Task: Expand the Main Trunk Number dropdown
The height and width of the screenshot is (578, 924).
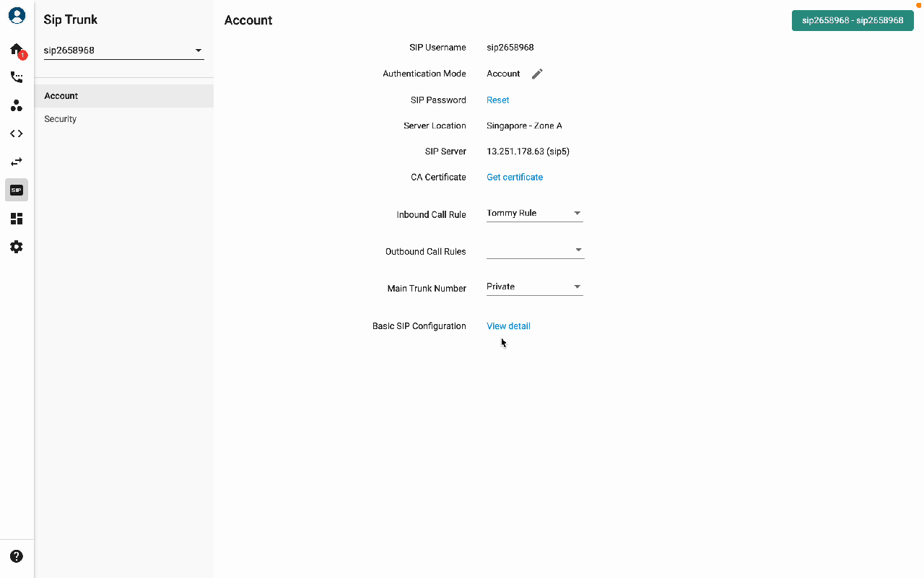Action: coord(534,287)
